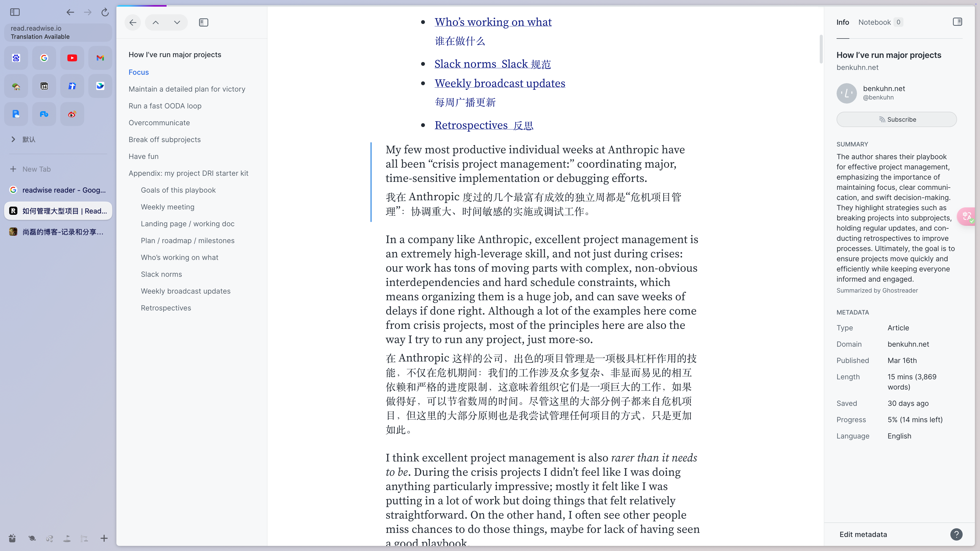
Task: Subscribe to benkuhn.net feed
Action: [x=896, y=119]
